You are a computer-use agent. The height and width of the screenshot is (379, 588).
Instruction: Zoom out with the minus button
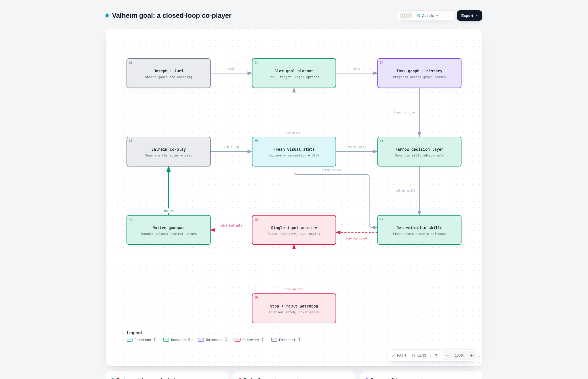tap(447, 355)
